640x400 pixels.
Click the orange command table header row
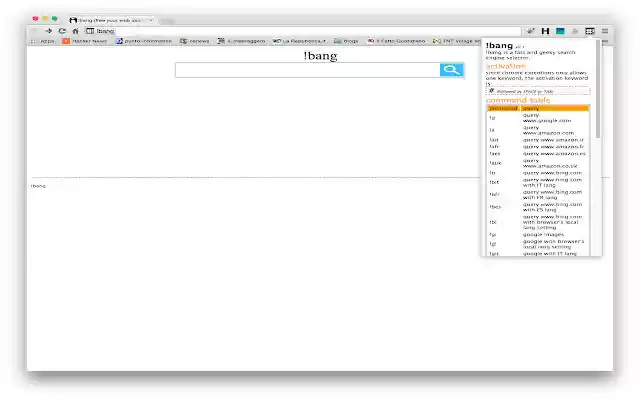coord(538,109)
